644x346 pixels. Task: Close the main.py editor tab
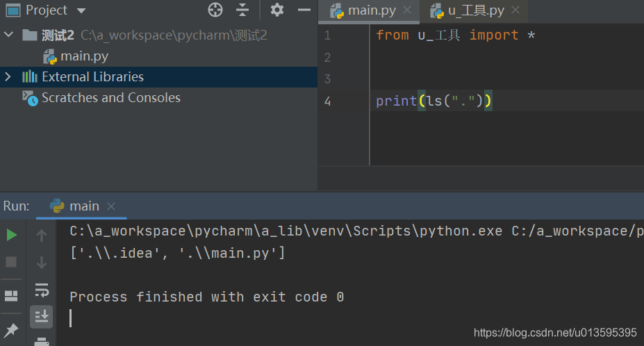[407, 10]
